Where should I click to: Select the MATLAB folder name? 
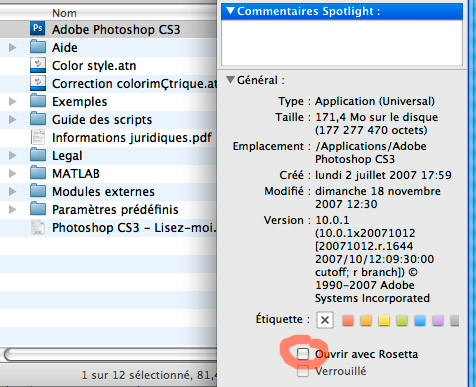(76, 173)
